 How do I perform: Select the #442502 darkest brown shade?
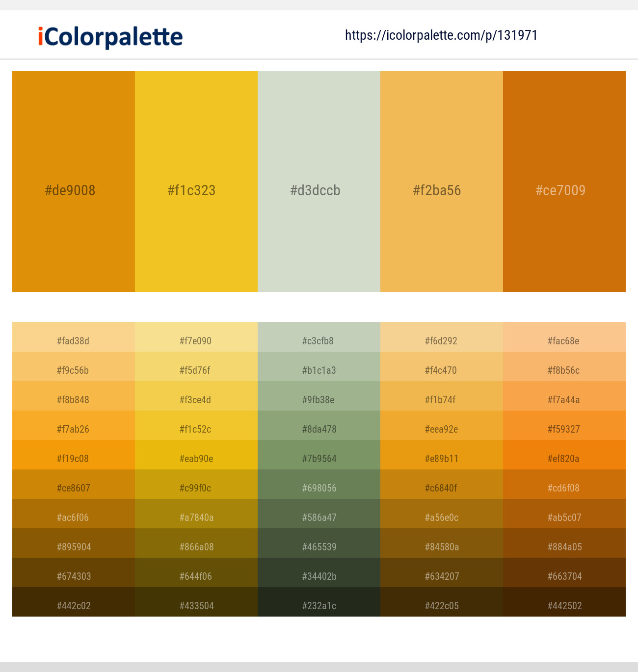pyautogui.click(x=564, y=602)
